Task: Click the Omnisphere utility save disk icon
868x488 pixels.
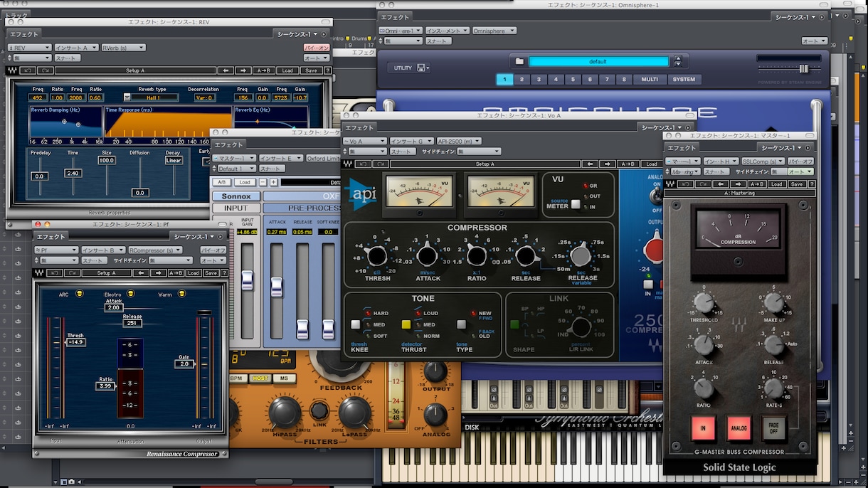Action: (422, 68)
